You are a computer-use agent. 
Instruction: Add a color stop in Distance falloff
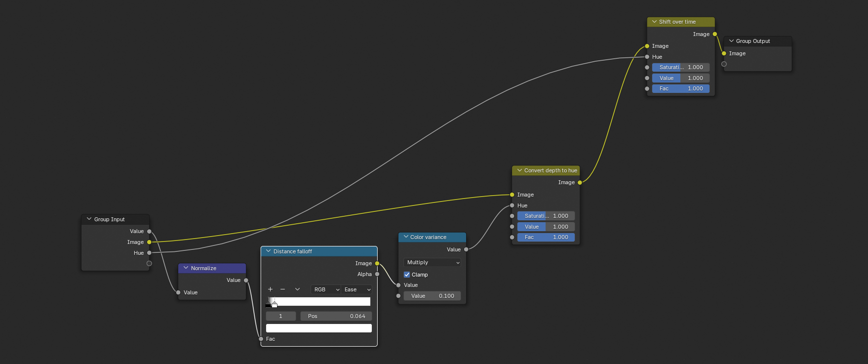[x=270, y=289]
